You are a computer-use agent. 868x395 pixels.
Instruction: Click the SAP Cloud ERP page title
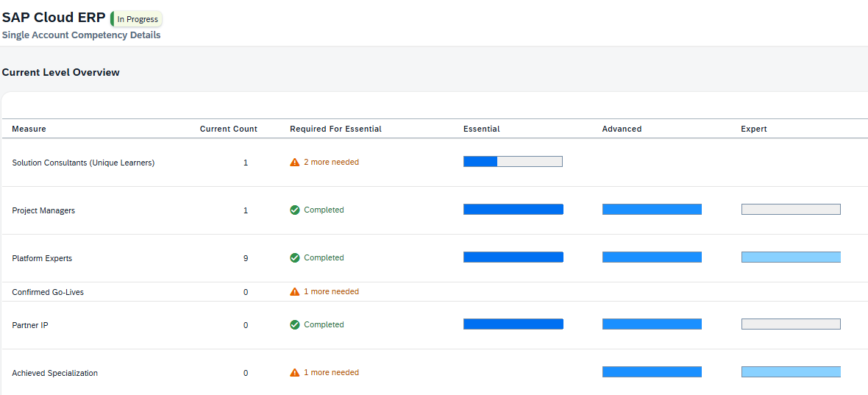tap(54, 18)
